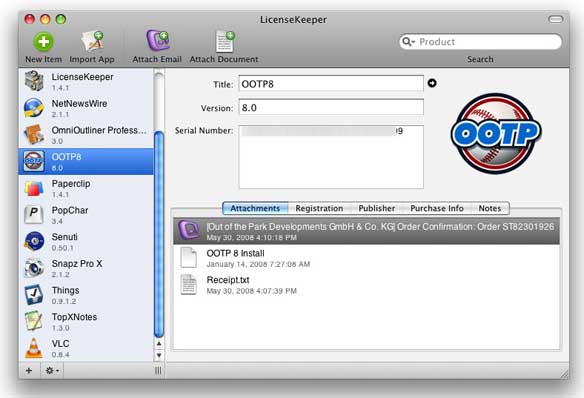Click the OOTP8 icon in the sidebar
This screenshot has width=584, height=398.
tap(34, 161)
